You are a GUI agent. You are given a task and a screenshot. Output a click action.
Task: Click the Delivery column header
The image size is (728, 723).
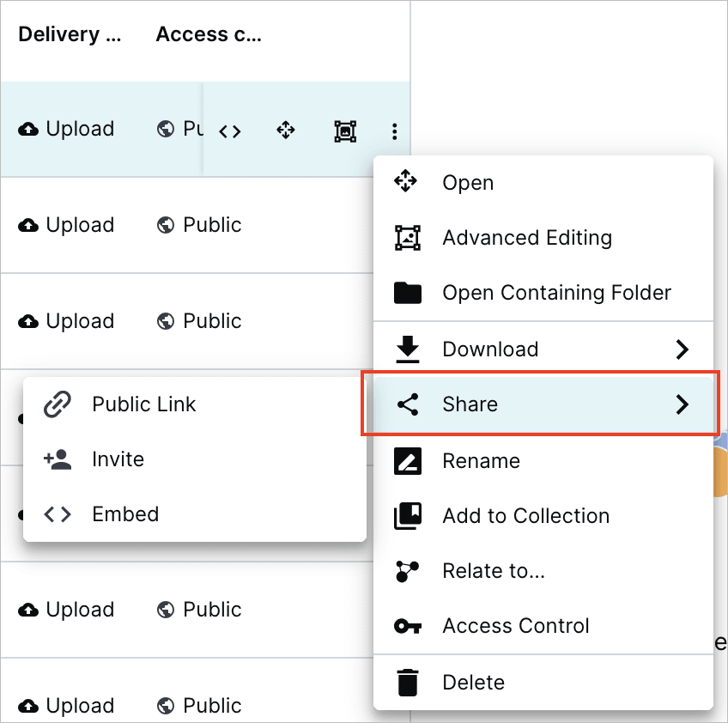(70, 34)
